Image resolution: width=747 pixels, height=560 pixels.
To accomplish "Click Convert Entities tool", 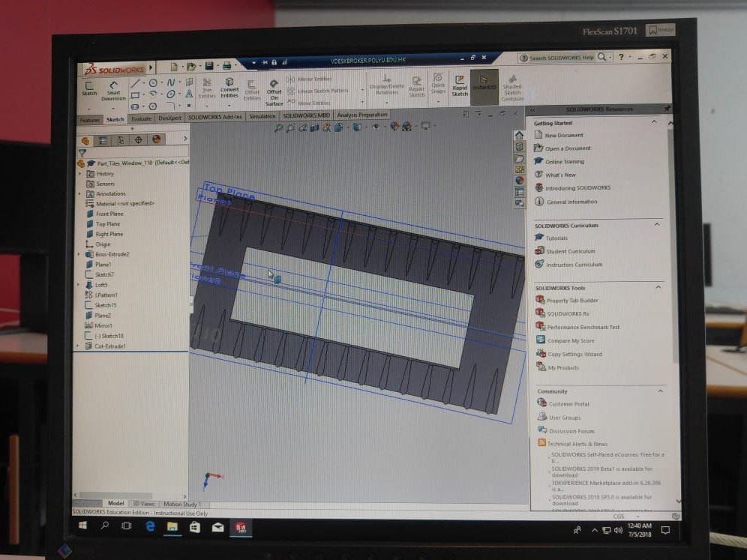I will 229,88.
